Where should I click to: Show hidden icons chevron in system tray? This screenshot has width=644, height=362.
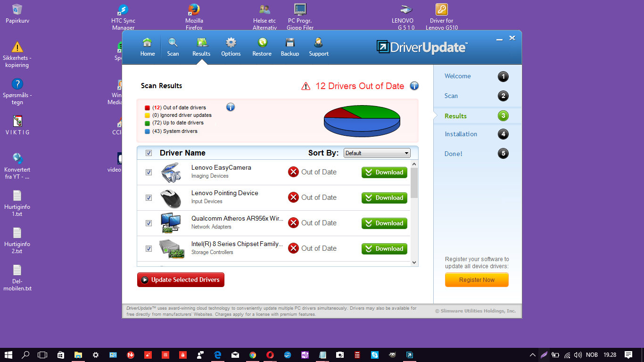click(x=533, y=355)
